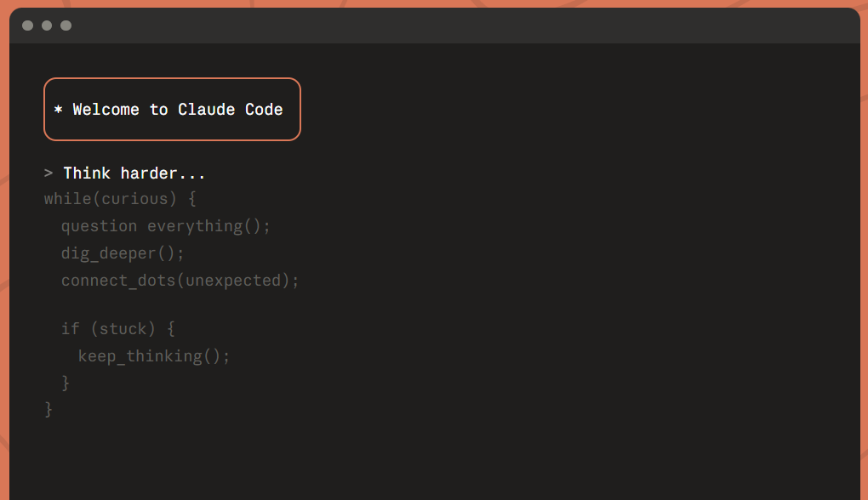This screenshot has height=500, width=868.
Task: Click the middle window control dot
Action: (x=47, y=26)
